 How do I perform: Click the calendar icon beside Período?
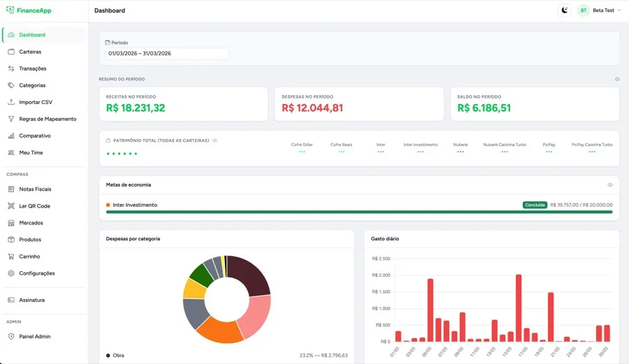pyautogui.click(x=108, y=43)
